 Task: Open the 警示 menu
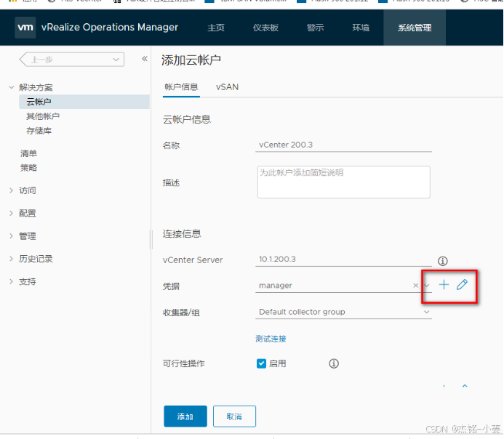[315, 28]
